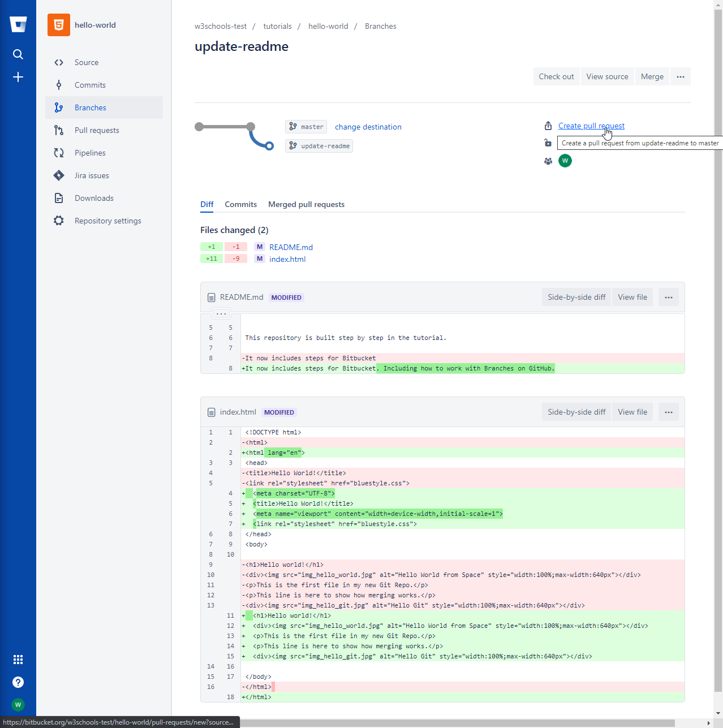
Task: Click the plus icon to create something new
Action: (18, 77)
